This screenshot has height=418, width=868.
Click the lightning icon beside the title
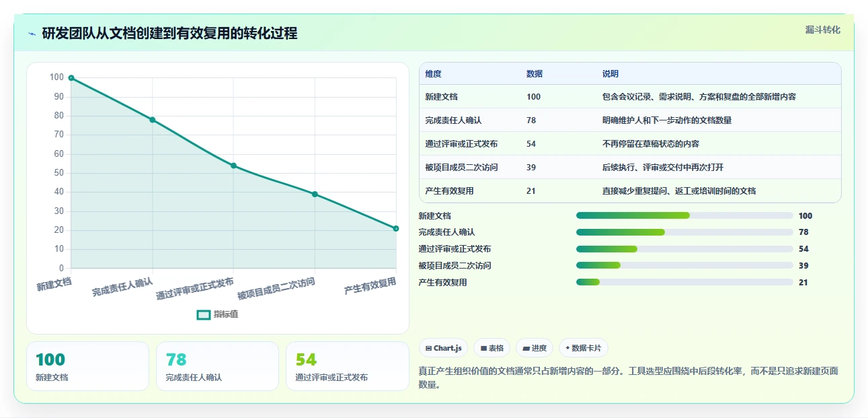tap(32, 34)
